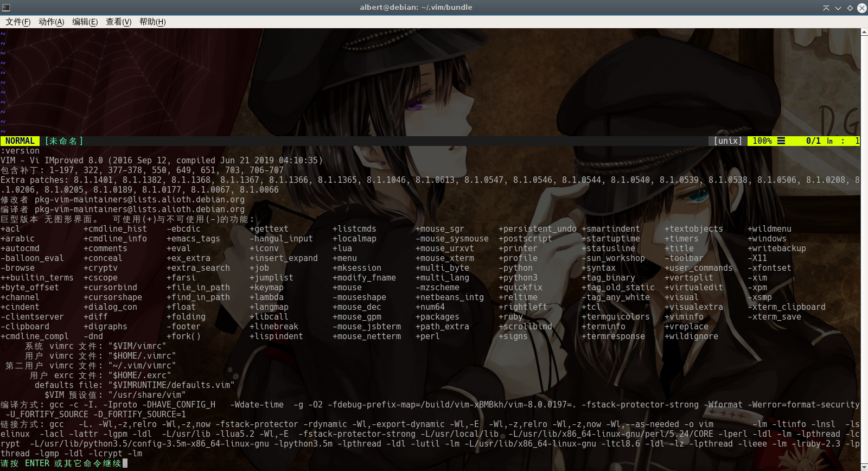
Task: Click the +clipboard... -clipboard feature entry
Action: coord(25,327)
